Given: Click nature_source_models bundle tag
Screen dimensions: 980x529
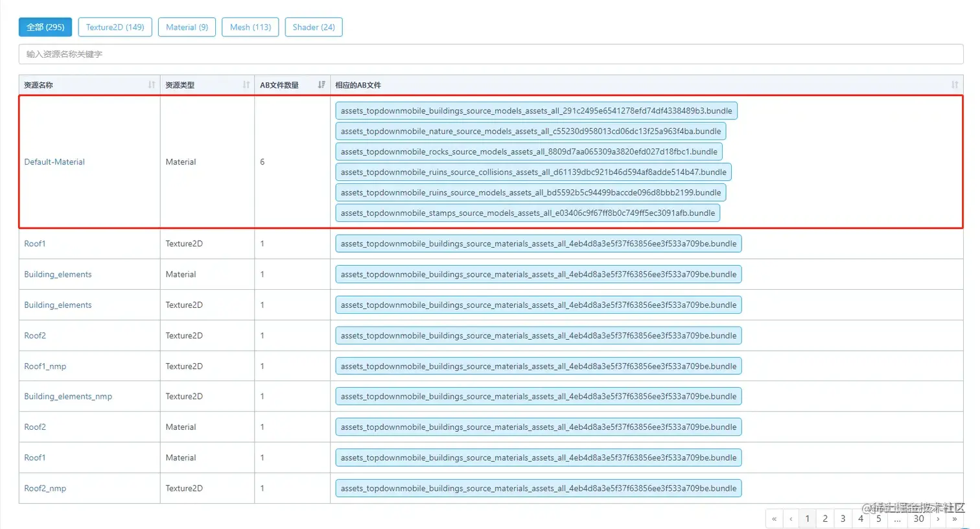Looking at the screenshot, I should click(531, 131).
